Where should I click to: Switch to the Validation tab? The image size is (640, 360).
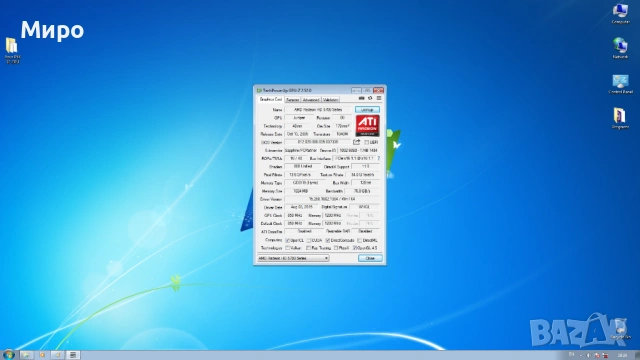click(331, 100)
